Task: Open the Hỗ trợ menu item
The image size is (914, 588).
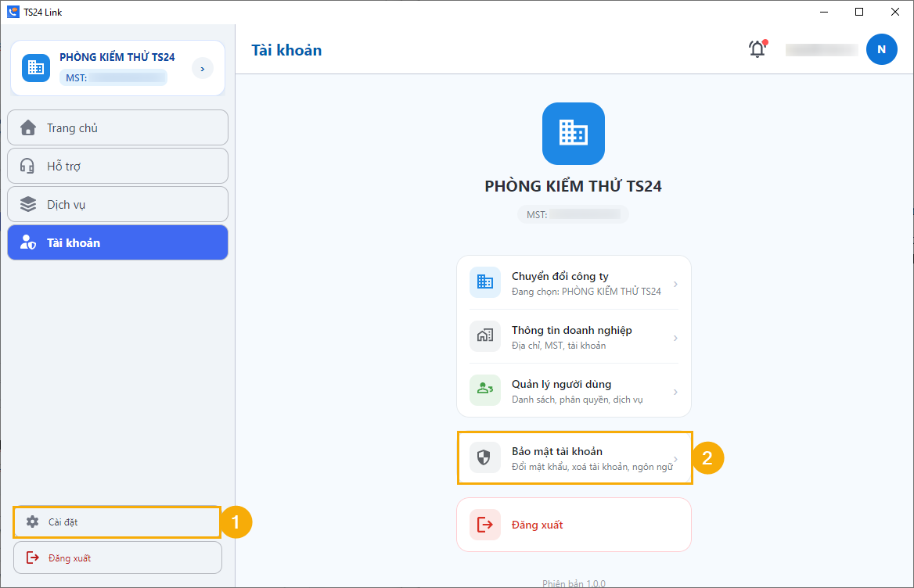Action: 117,166
